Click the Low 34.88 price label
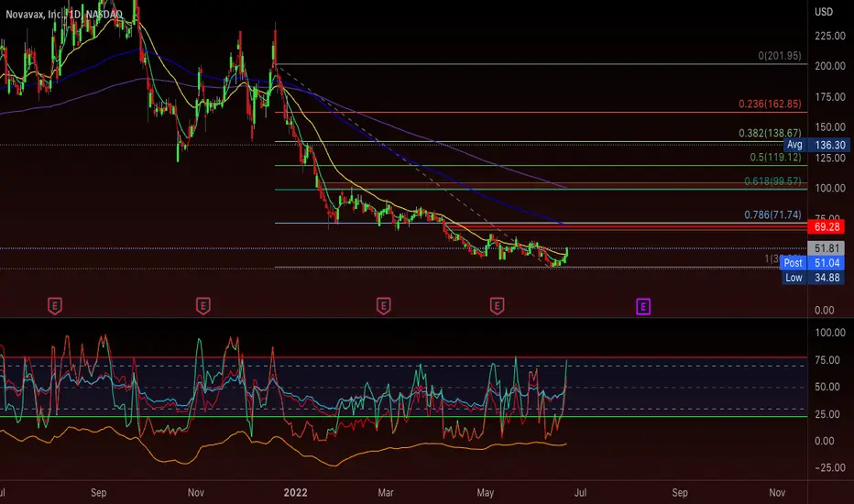This screenshot has height=504, width=854. [x=813, y=278]
